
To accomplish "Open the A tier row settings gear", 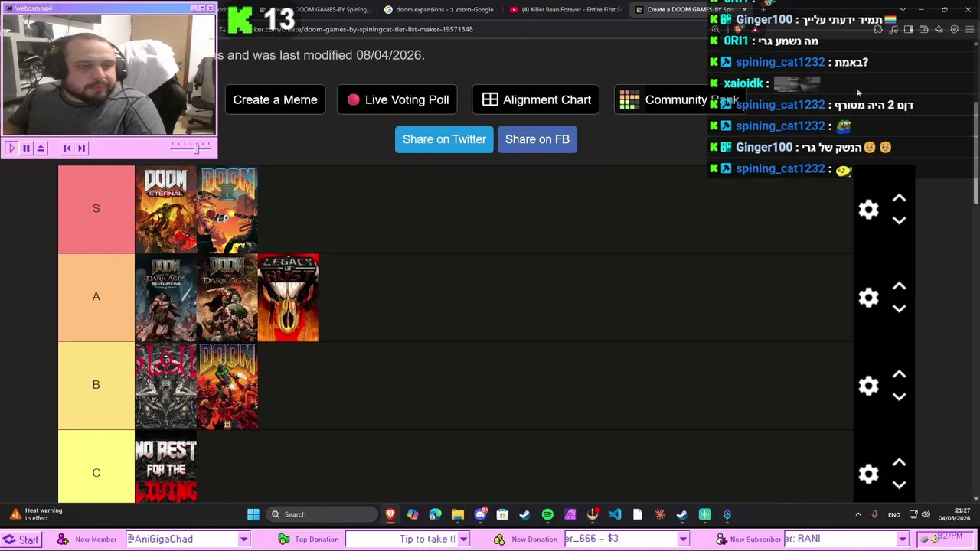I will [x=868, y=298].
